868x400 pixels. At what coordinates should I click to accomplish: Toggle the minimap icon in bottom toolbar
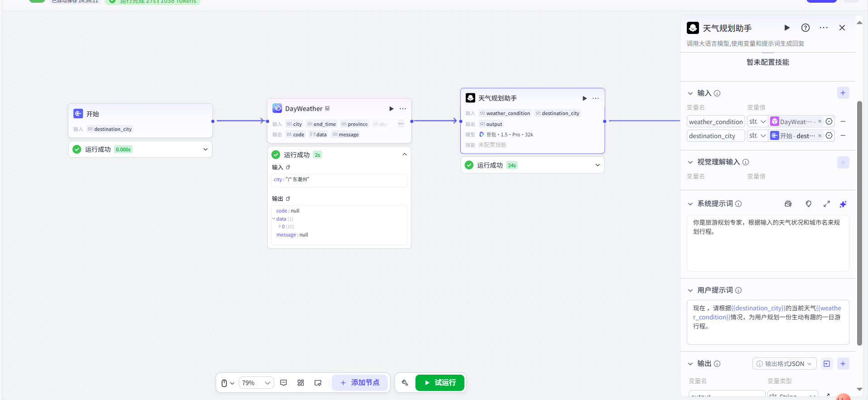318,383
